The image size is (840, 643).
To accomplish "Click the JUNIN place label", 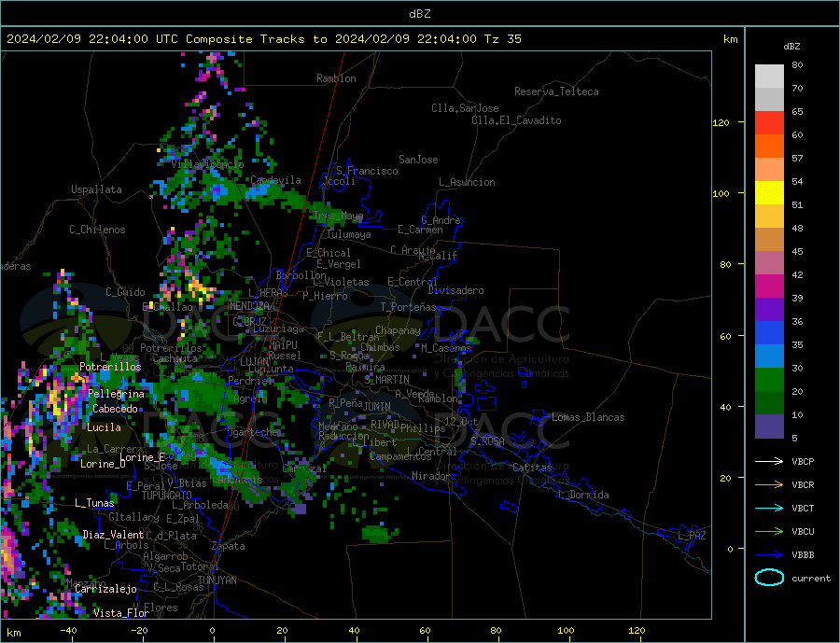I will point(377,407).
